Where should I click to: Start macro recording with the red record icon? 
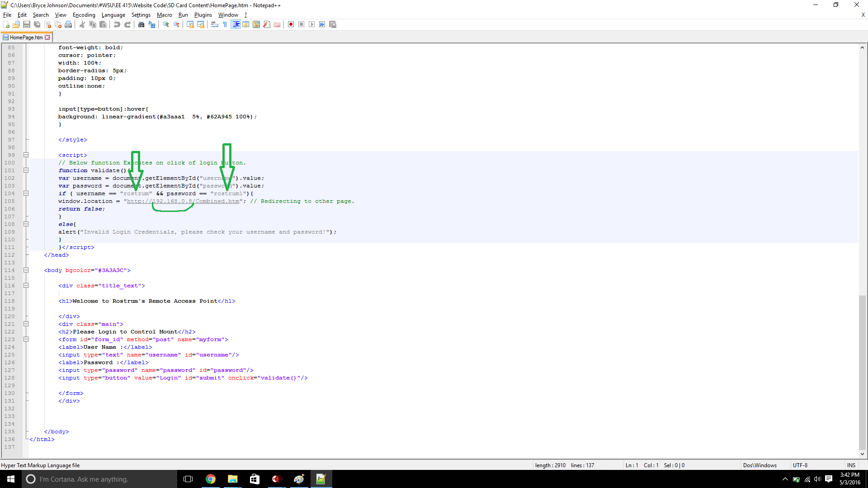(x=291, y=24)
